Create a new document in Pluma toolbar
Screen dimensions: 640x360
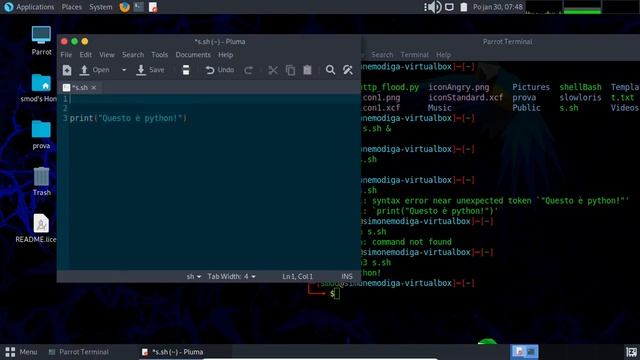point(67,70)
